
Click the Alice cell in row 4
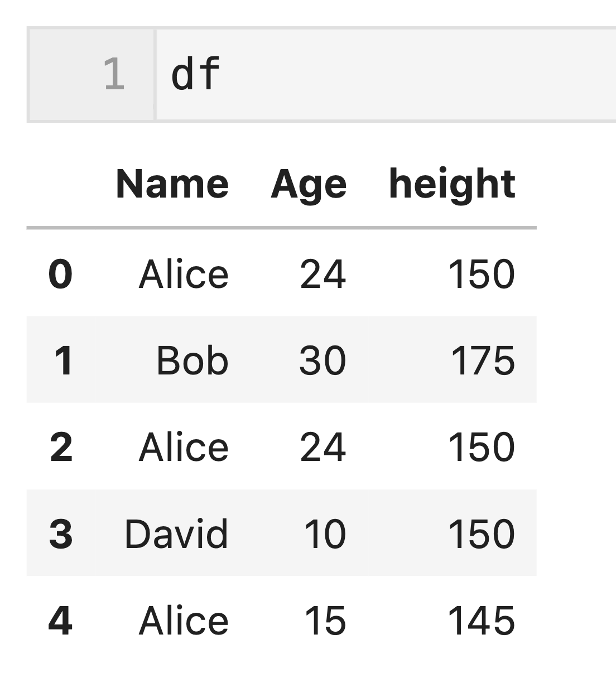pos(184,620)
